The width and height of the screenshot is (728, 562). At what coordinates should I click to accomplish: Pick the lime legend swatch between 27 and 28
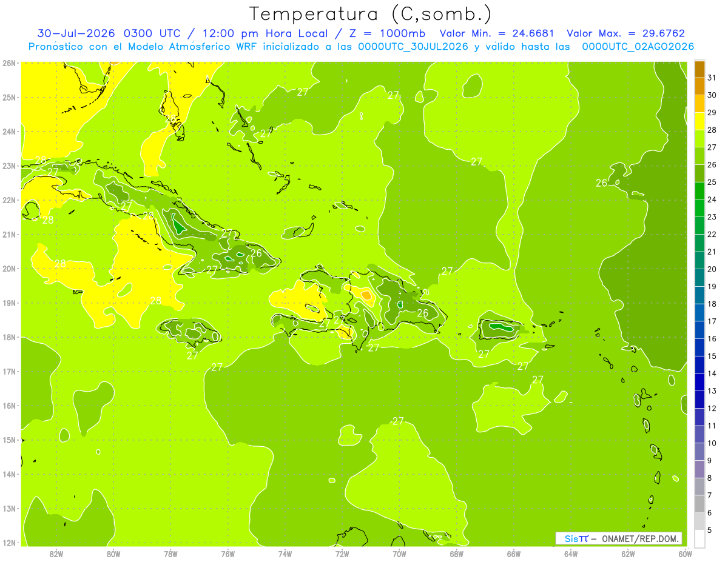coord(699,139)
